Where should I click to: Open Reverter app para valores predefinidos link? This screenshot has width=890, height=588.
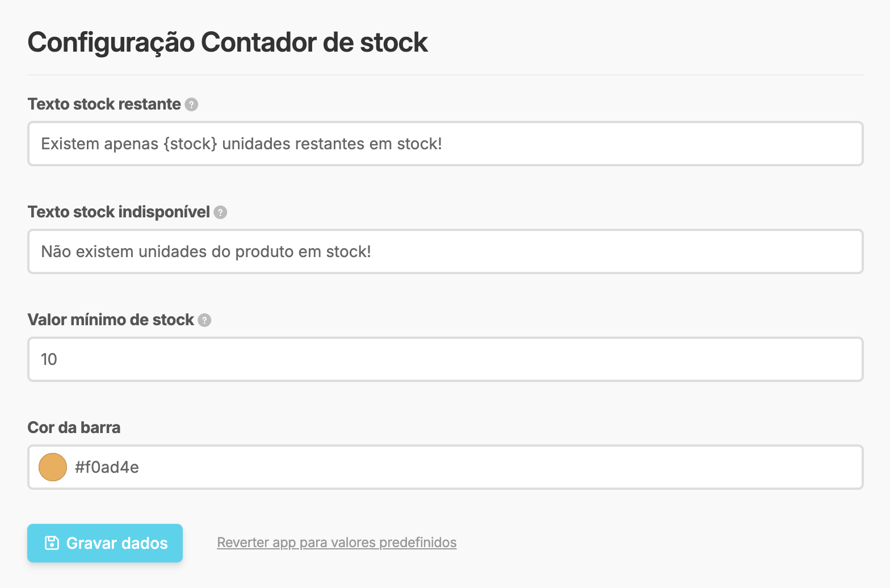[x=337, y=543]
